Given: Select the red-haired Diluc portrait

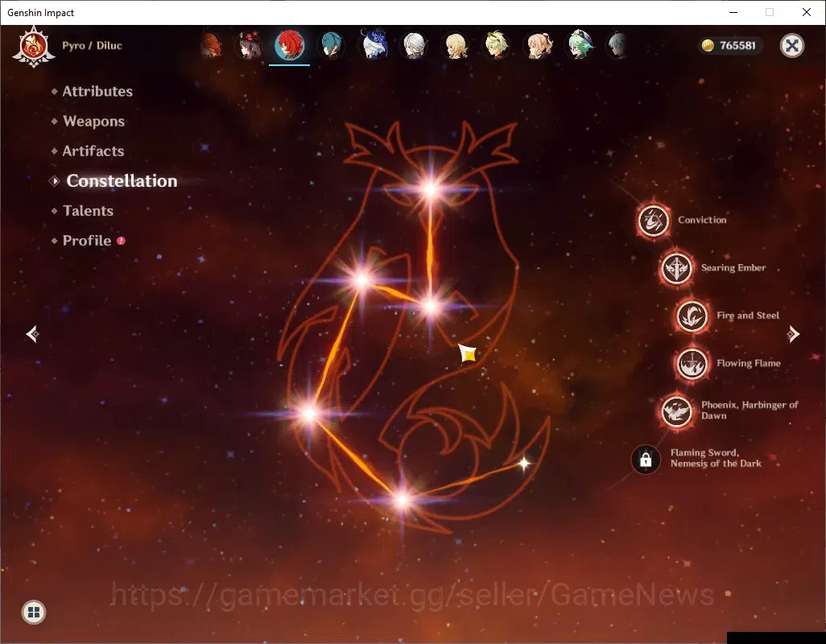Looking at the screenshot, I should (289, 45).
